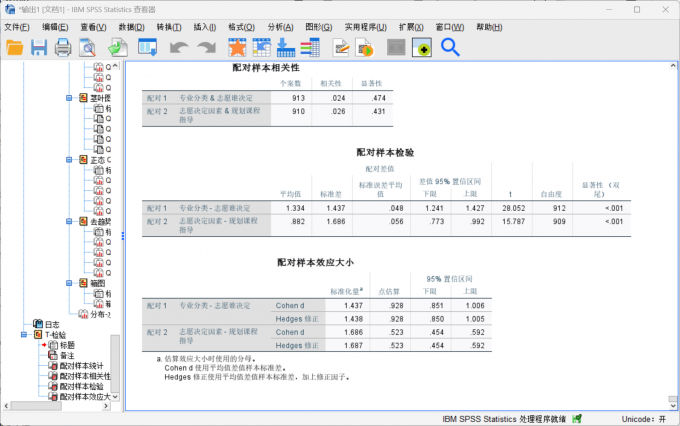Open the 数据(D) menu

point(131,27)
